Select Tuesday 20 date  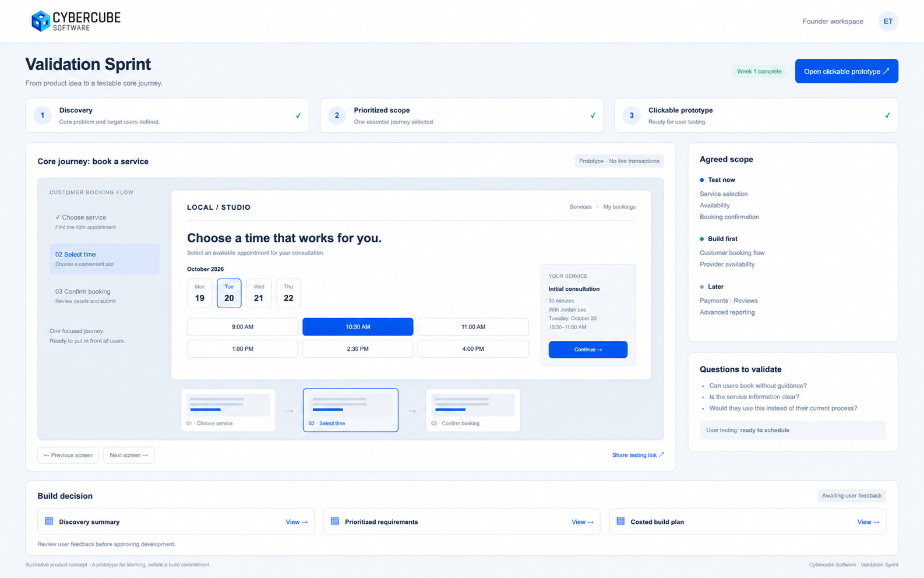pos(229,293)
